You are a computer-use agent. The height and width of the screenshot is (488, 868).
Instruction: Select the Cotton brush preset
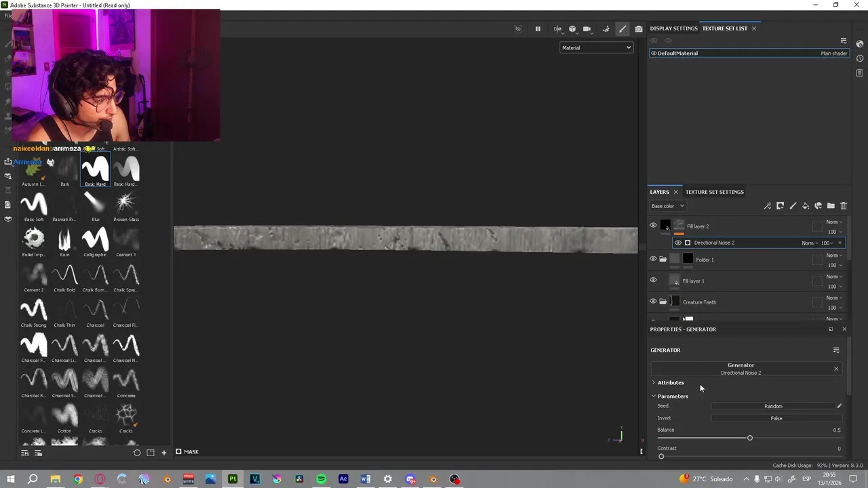64,417
